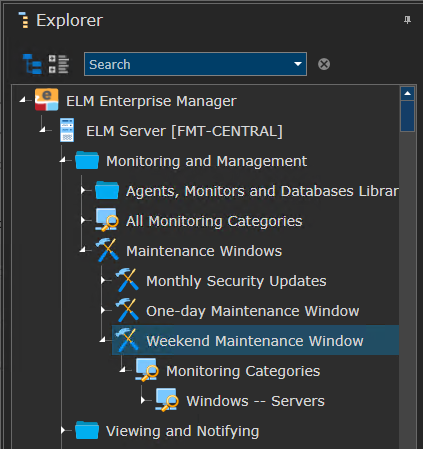Click inside the Search input field

tap(187, 64)
